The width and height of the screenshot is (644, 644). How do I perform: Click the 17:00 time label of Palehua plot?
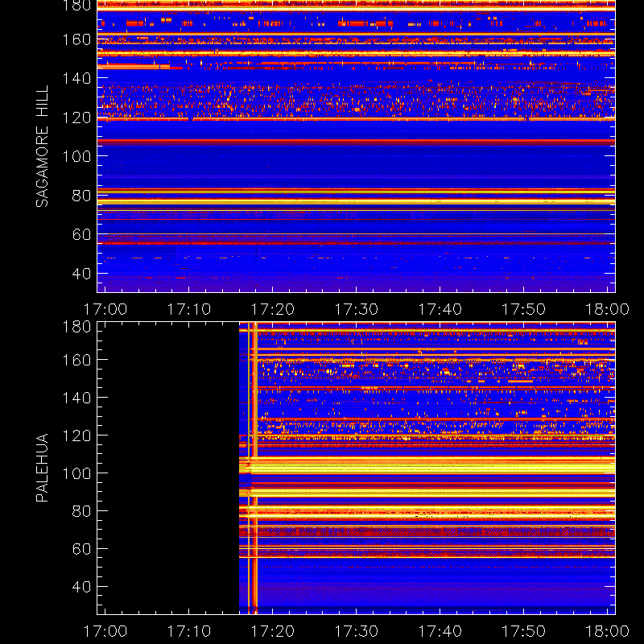105,631
